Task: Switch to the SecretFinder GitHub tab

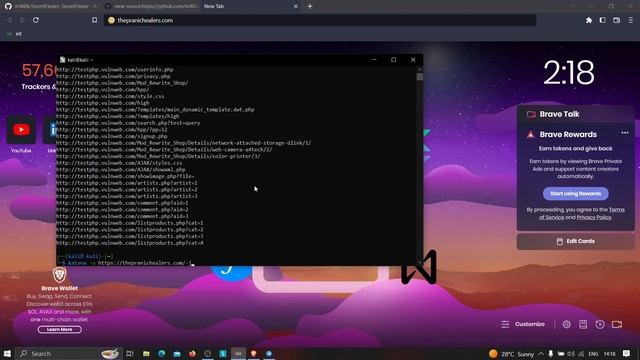Action: (x=50, y=6)
